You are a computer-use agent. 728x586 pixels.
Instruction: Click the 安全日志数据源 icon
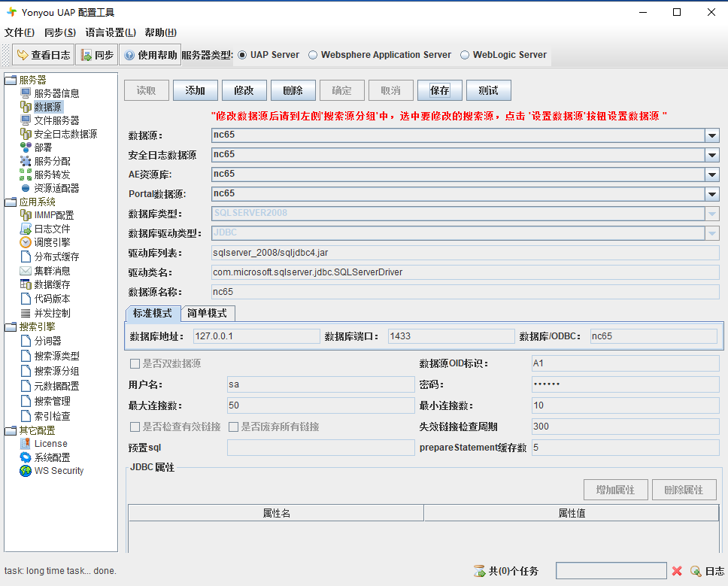click(26, 134)
